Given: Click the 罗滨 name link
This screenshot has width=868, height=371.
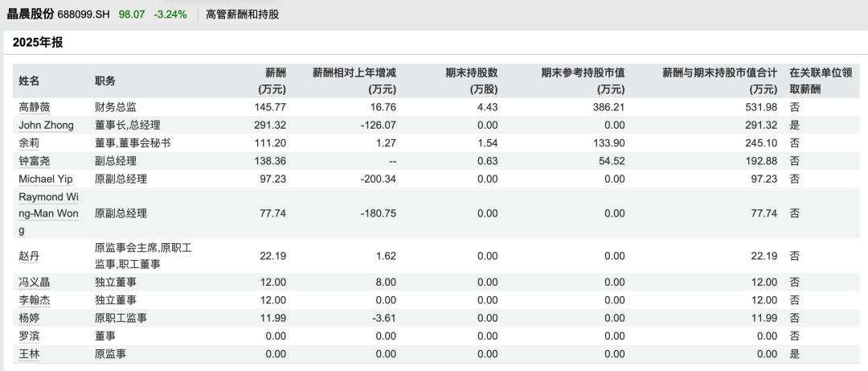Looking at the screenshot, I should coord(29,336).
